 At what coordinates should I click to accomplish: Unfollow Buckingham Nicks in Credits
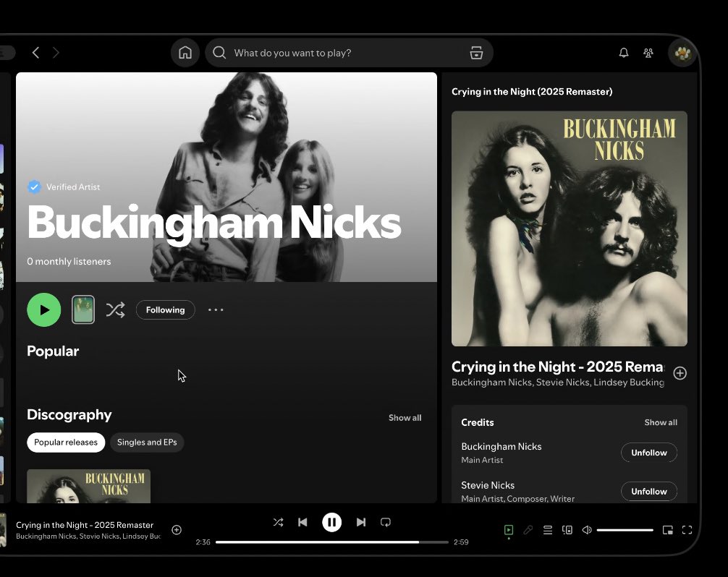click(649, 453)
